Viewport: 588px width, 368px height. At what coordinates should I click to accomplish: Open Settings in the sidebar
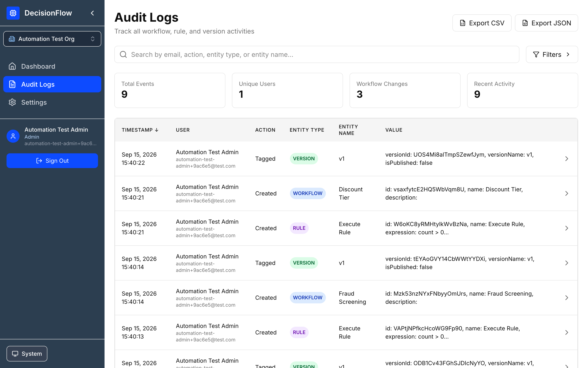pyautogui.click(x=52, y=102)
